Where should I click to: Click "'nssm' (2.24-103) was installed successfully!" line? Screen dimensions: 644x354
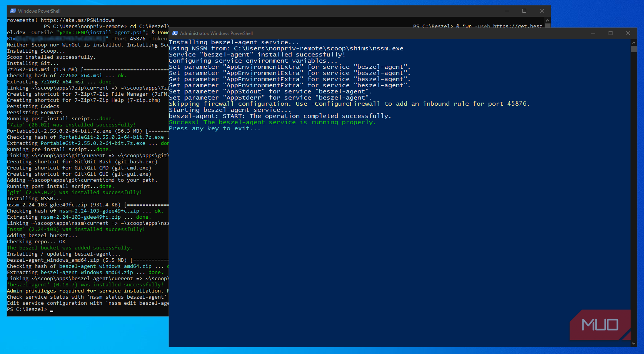76,229
